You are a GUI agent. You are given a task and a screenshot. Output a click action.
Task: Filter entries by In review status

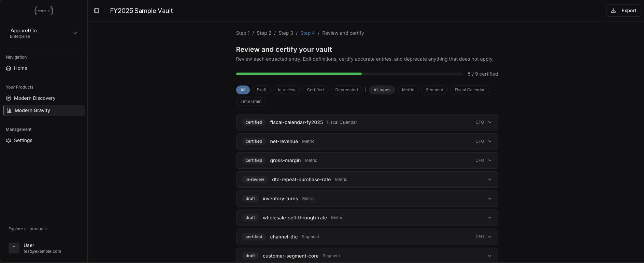[x=287, y=90]
